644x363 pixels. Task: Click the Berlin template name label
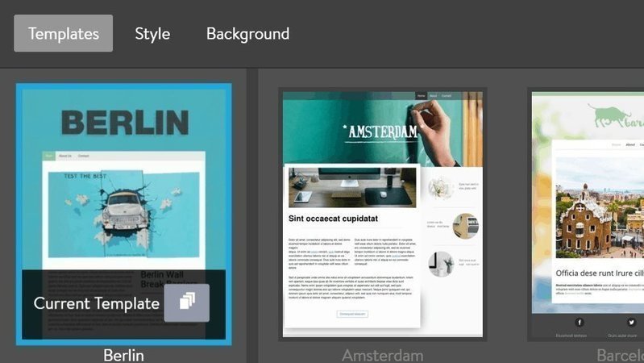tap(123, 355)
